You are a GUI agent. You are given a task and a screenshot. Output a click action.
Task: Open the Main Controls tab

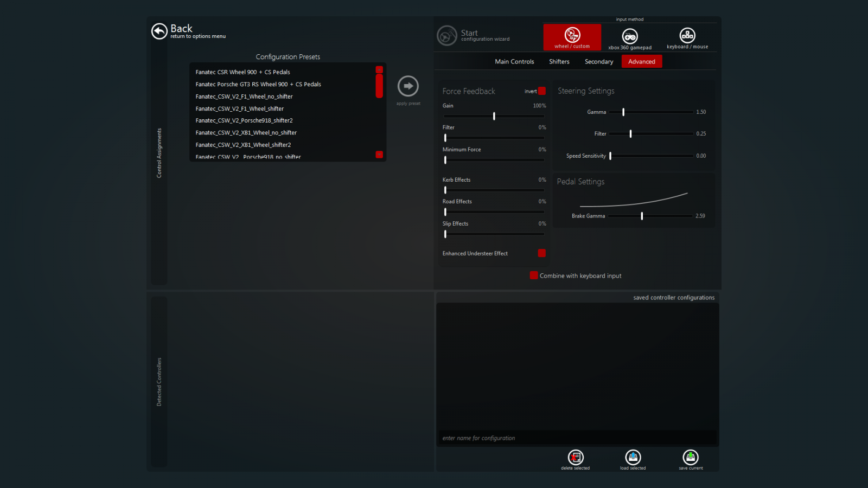[x=514, y=62]
